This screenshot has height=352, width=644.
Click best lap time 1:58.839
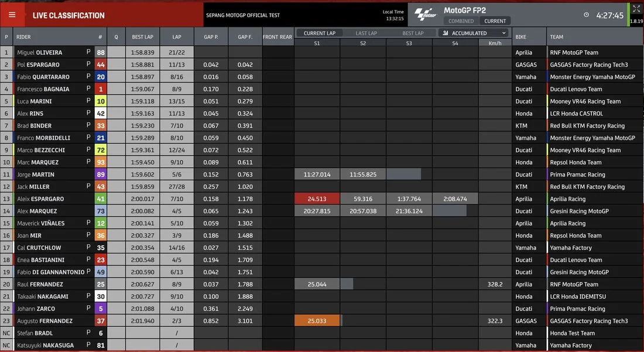(x=142, y=53)
